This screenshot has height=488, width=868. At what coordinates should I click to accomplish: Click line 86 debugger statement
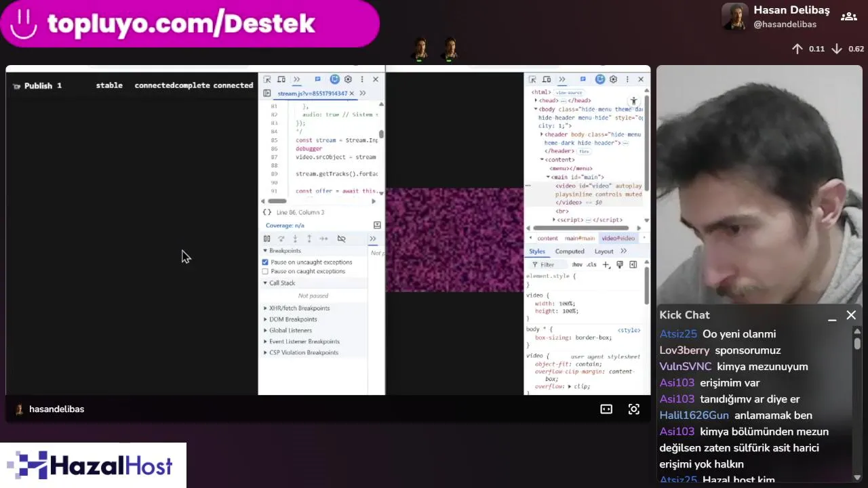point(309,148)
